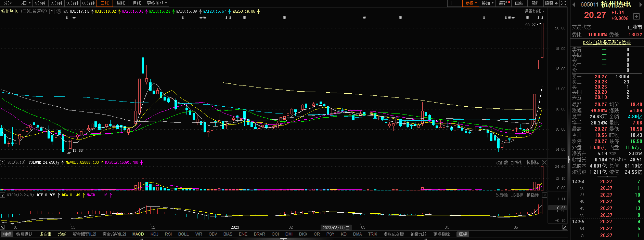
Task: Click the MA250 yellow legend label
Action: point(244,11)
